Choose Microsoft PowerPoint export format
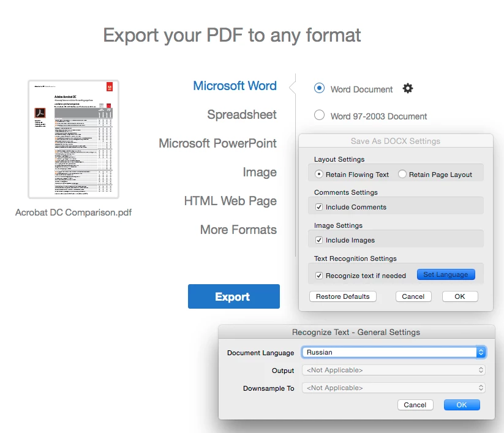504x433 pixels. (x=217, y=143)
